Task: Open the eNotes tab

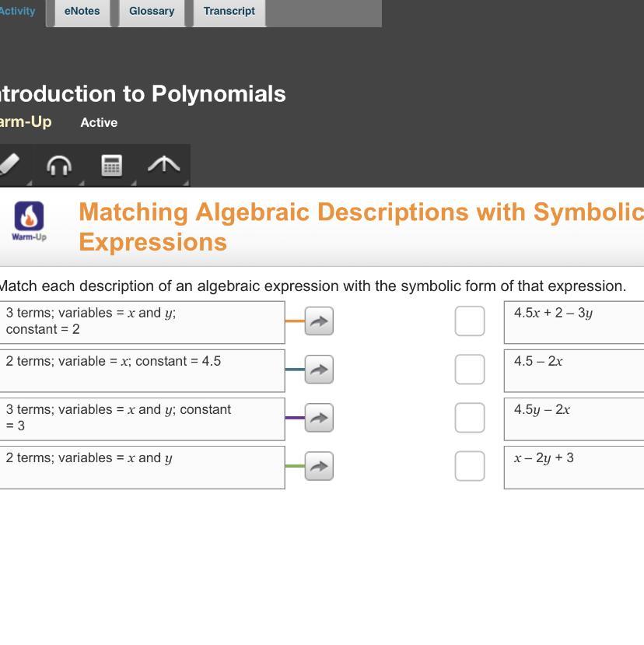Action: point(82,12)
